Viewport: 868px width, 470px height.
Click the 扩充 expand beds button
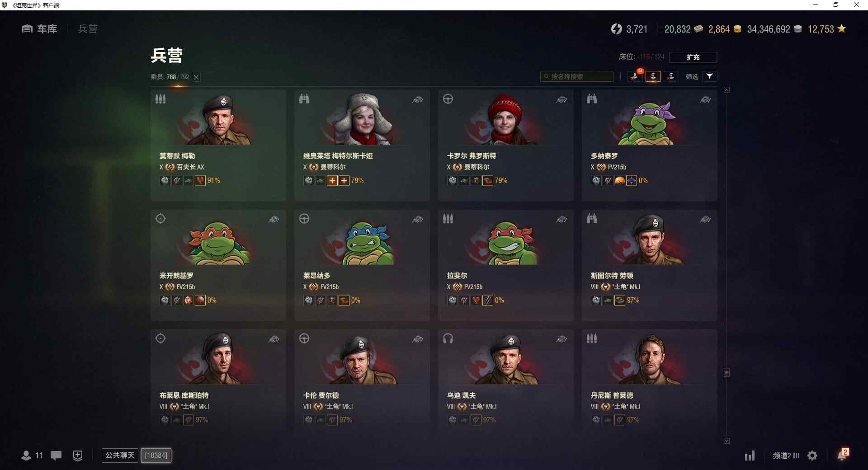coord(693,57)
